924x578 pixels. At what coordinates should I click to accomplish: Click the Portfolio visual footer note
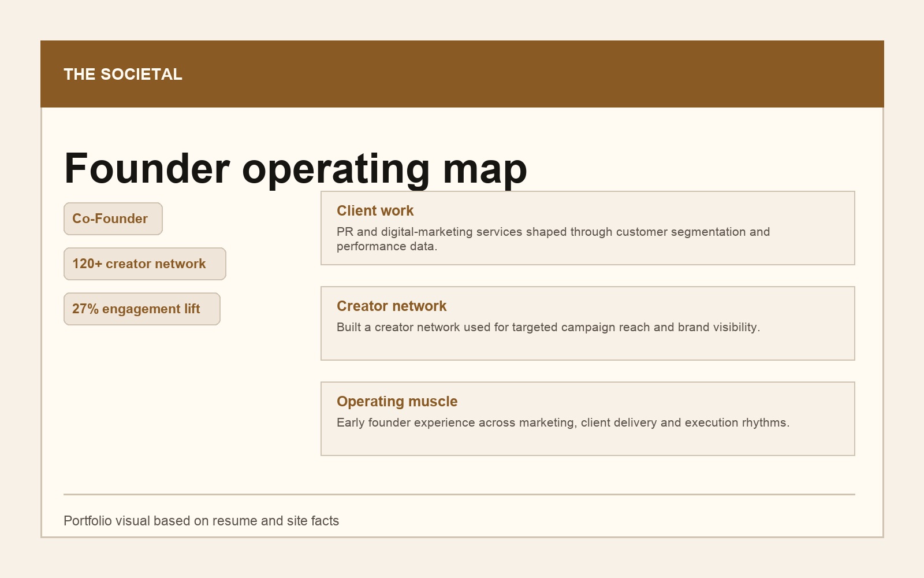click(201, 521)
